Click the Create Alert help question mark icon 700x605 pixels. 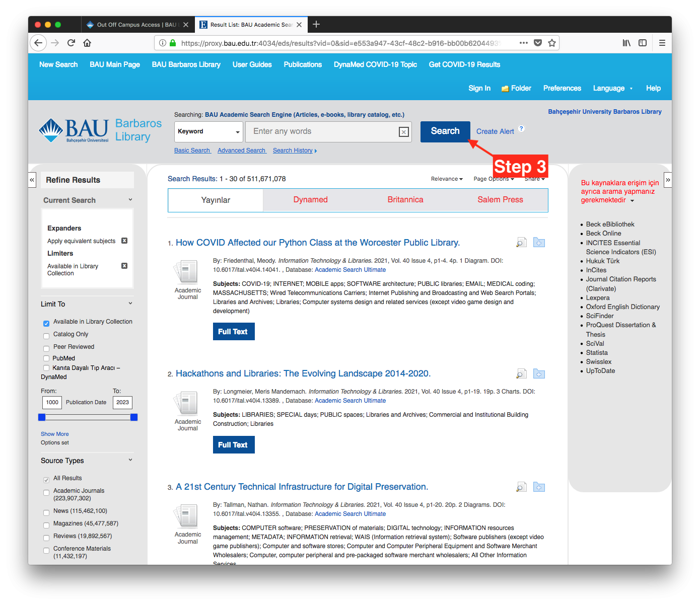pyautogui.click(x=522, y=128)
